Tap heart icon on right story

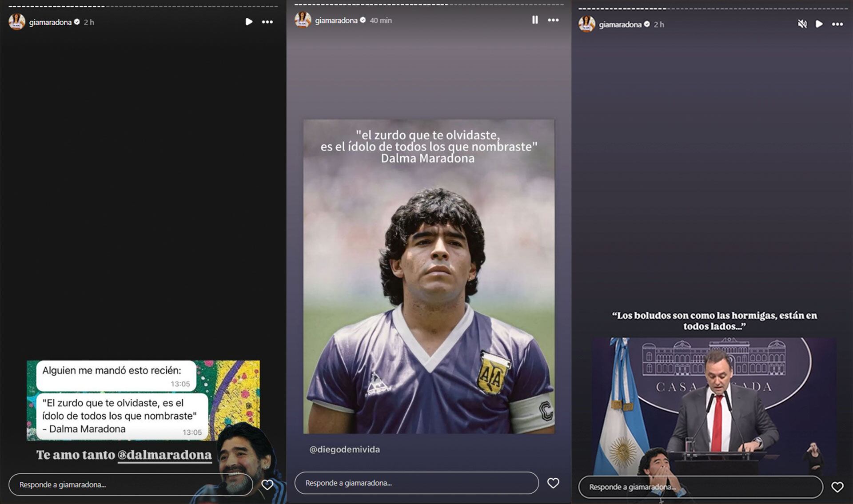[837, 487]
